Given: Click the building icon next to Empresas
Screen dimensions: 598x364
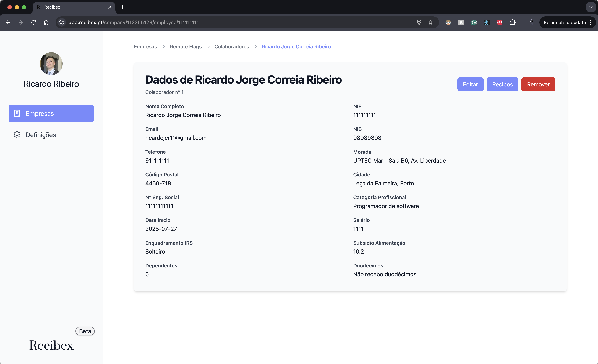Looking at the screenshot, I should (x=17, y=113).
